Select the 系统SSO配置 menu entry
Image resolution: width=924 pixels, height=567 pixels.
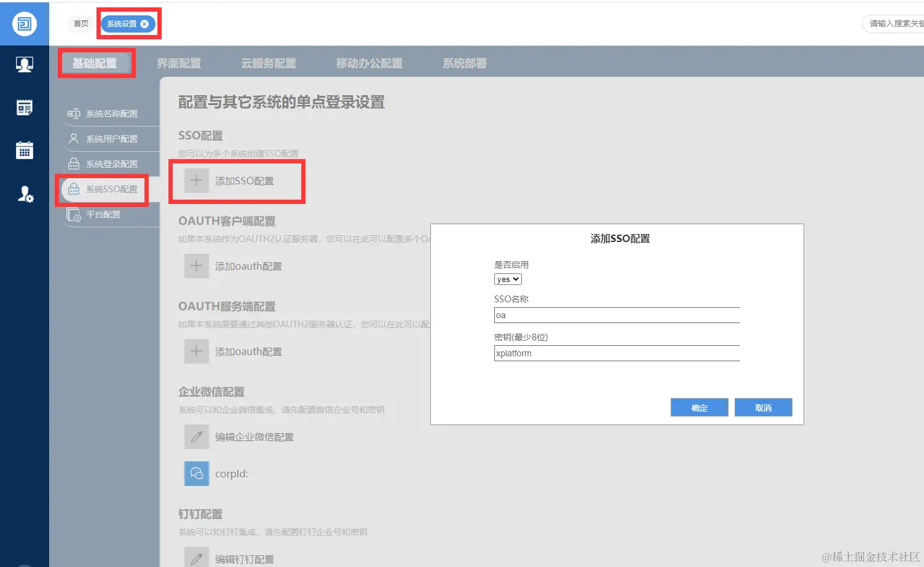click(111, 189)
